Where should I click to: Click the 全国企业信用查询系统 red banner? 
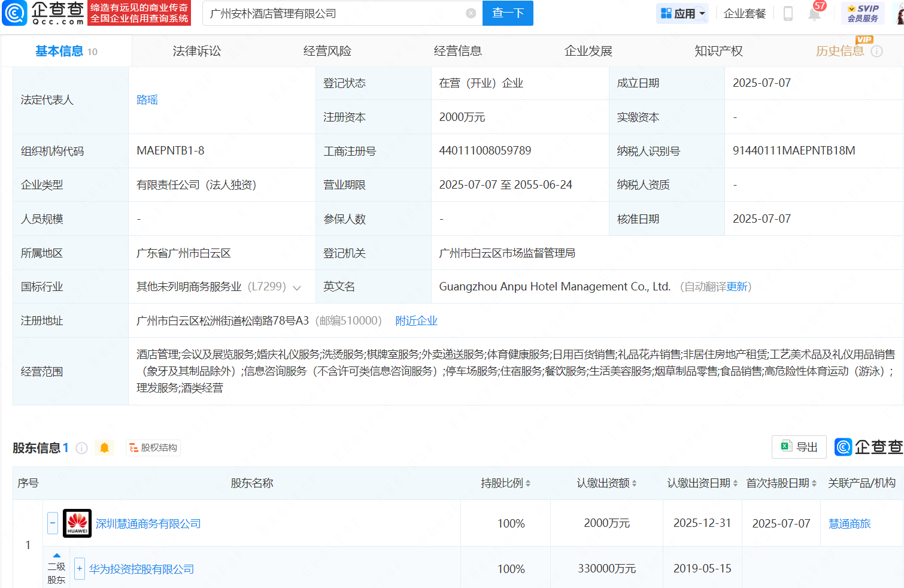pos(139,13)
